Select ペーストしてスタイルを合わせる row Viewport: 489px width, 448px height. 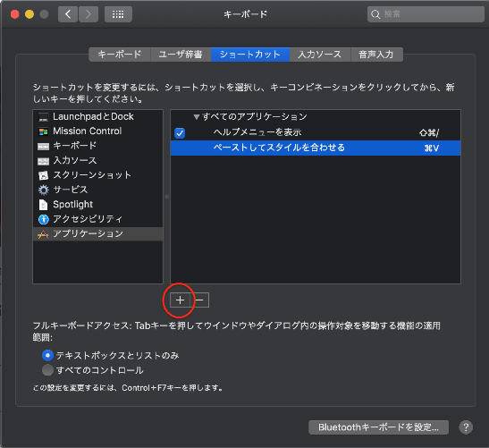316,148
